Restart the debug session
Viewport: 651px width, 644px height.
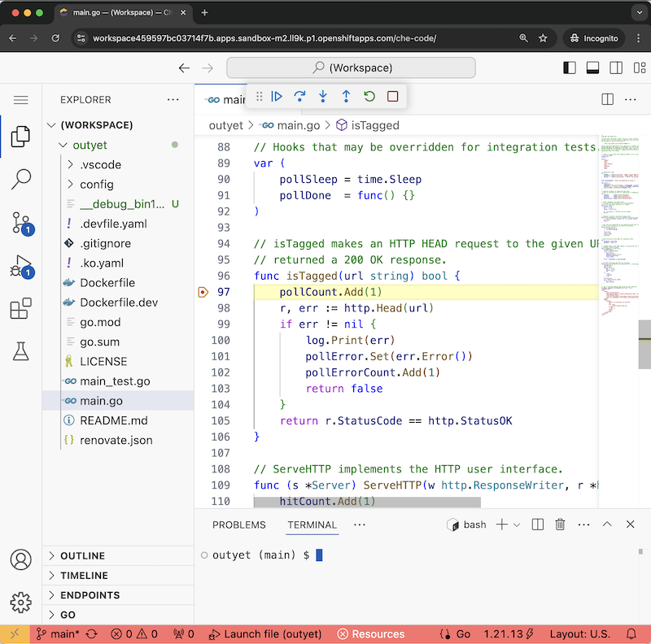click(x=369, y=97)
